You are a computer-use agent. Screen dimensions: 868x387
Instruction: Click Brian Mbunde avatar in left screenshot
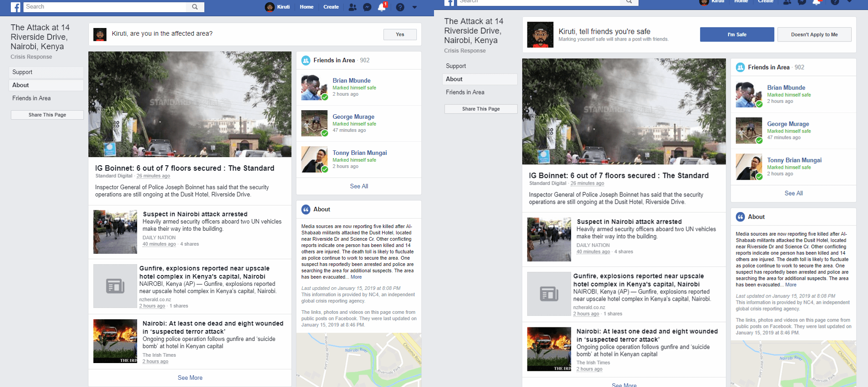click(314, 87)
